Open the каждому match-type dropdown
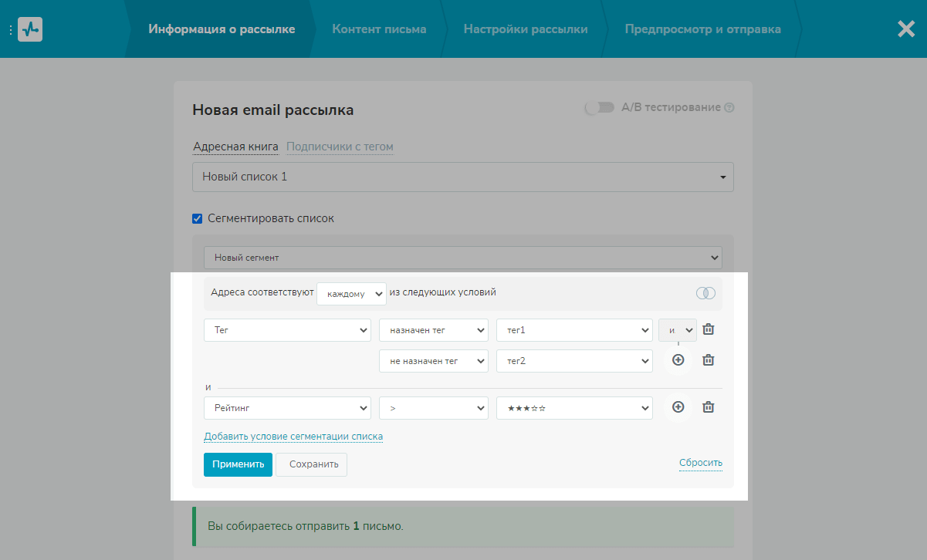This screenshot has height=560, width=927. pyautogui.click(x=351, y=293)
